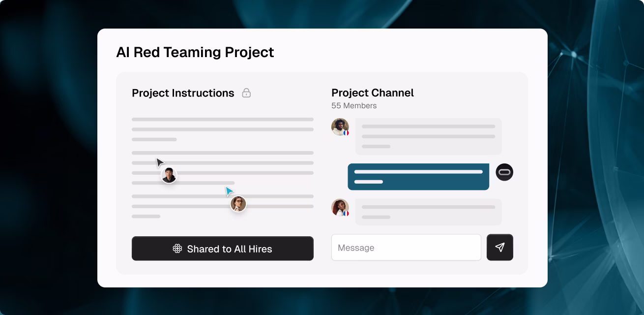Click the first placeholder text line under Project Instructions
644x315 pixels.
click(222, 119)
